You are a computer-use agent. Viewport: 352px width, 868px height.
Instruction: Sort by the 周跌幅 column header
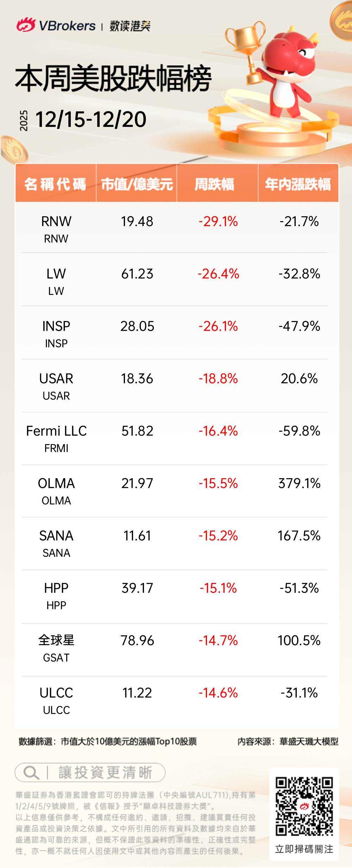point(217,184)
